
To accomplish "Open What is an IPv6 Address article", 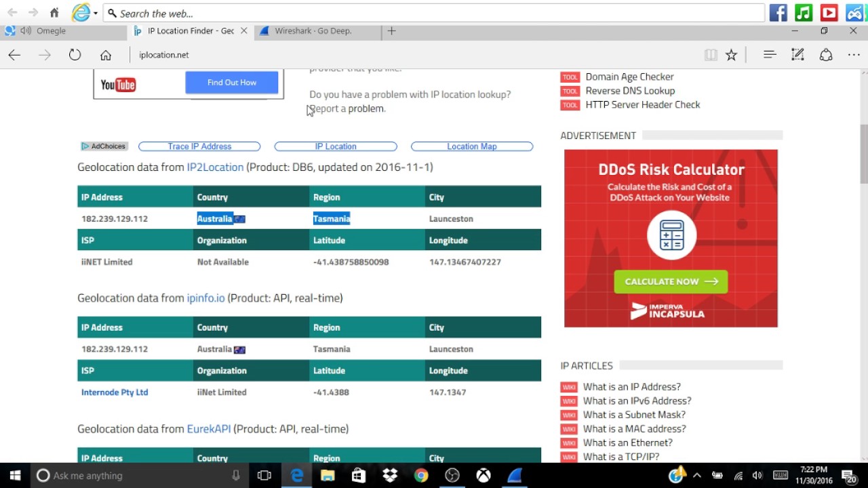I will (637, 401).
